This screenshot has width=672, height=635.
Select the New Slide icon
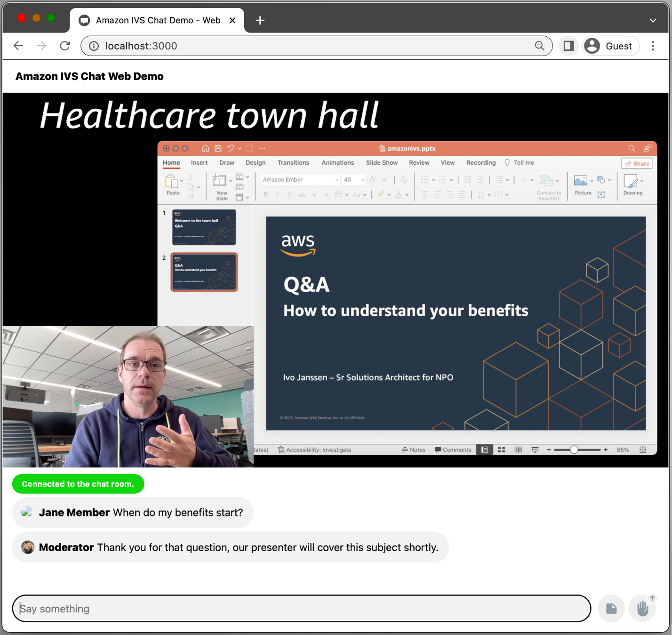tap(220, 181)
